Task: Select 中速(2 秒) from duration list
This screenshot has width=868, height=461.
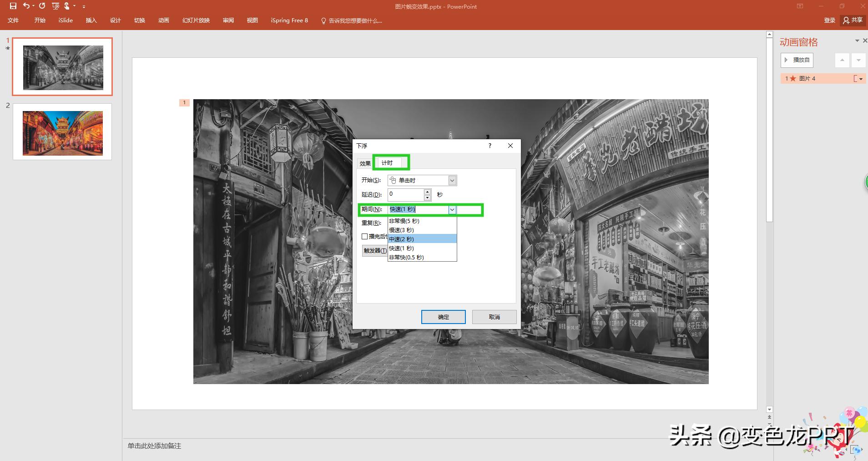Action: click(421, 239)
